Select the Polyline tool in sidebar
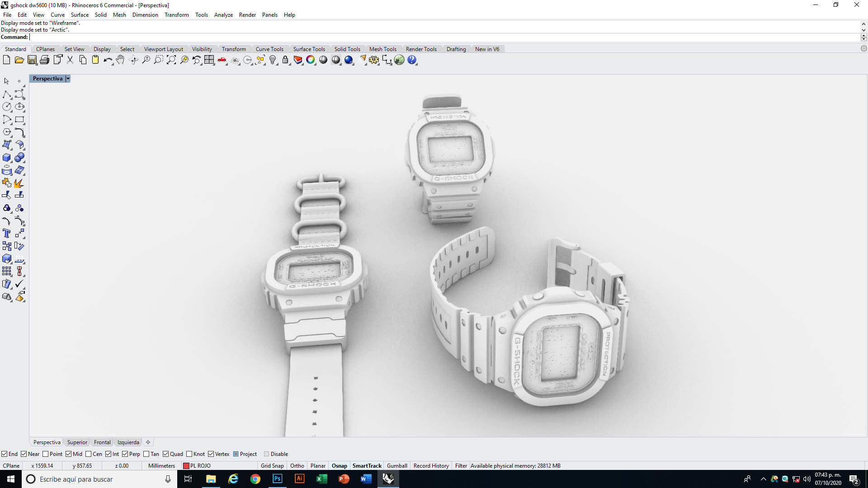The width and height of the screenshot is (868, 488). pos(7,94)
